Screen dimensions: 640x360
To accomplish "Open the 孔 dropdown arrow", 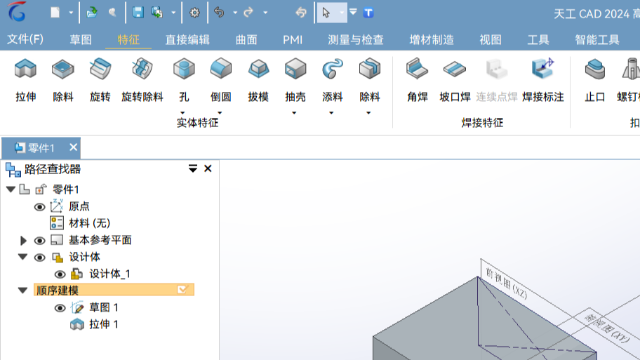I will pos(182,113).
